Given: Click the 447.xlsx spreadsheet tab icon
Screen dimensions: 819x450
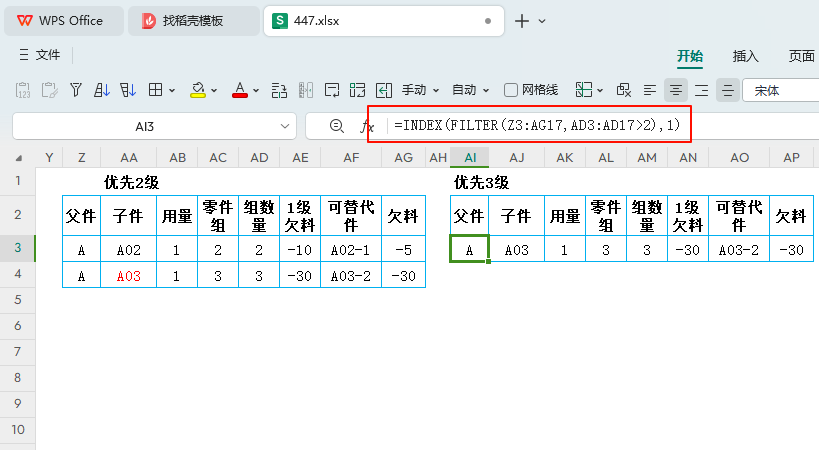Looking at the screenshot, I should click(280, 21).
